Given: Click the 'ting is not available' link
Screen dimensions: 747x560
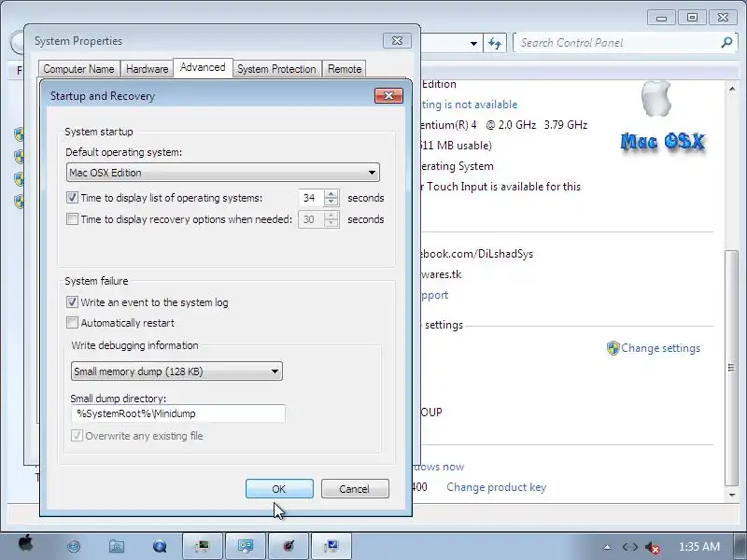Looking at the screenshot, I should [x=470, y=105].
